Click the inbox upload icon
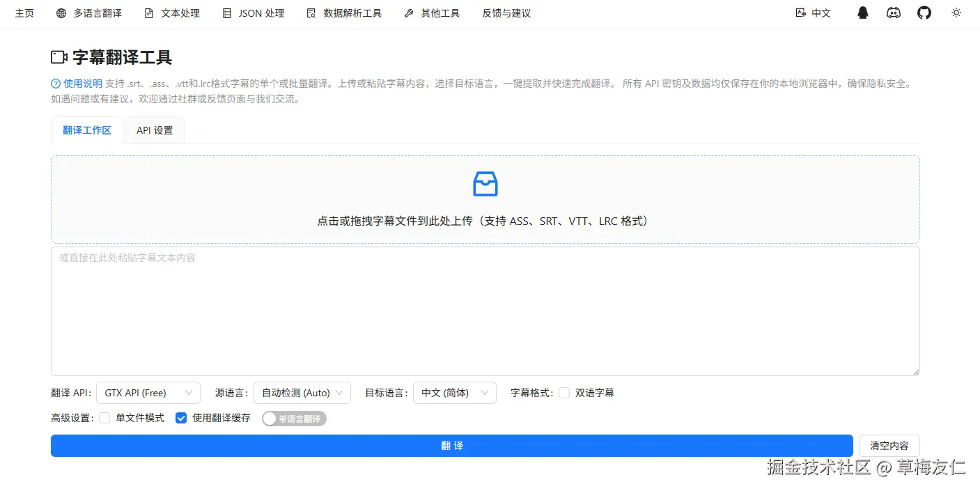980x491 pixels. [485, 184]
